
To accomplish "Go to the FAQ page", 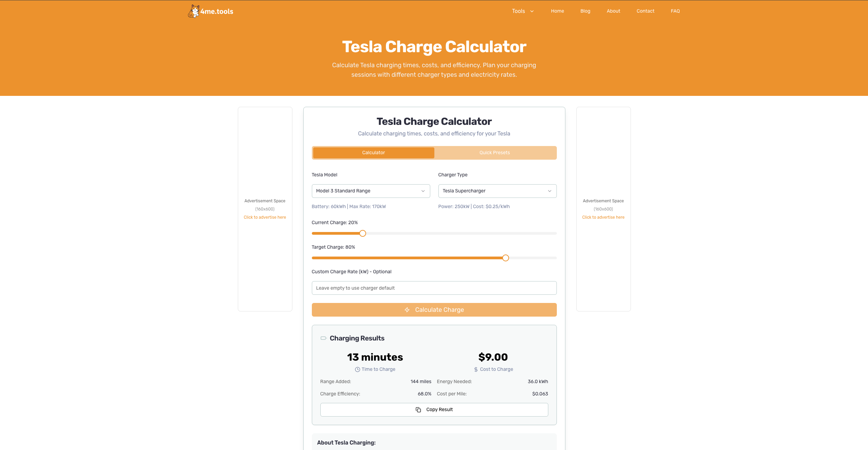I will pyautogui.click(x=675, y=11).
